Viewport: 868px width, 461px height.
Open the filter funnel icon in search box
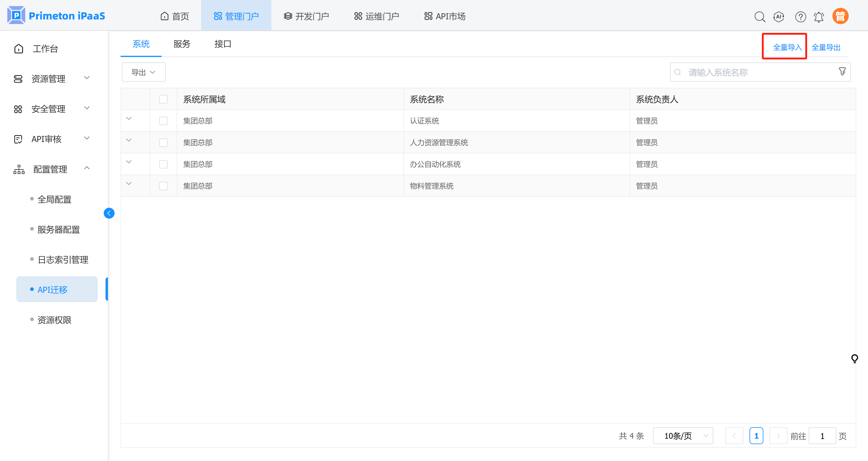point(842,71)
